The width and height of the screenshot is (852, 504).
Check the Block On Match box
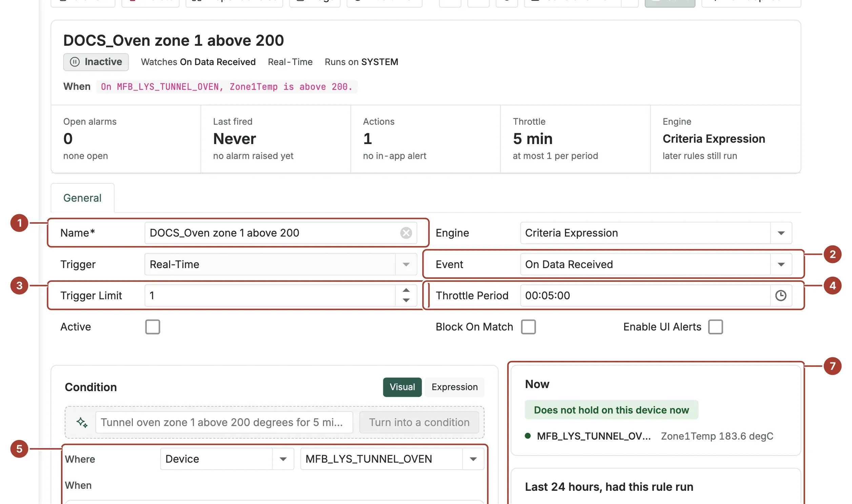528,327
